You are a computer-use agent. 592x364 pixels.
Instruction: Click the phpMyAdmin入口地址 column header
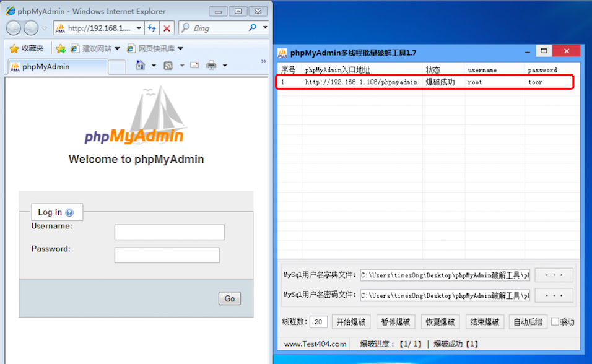click(x=362, y=70)
